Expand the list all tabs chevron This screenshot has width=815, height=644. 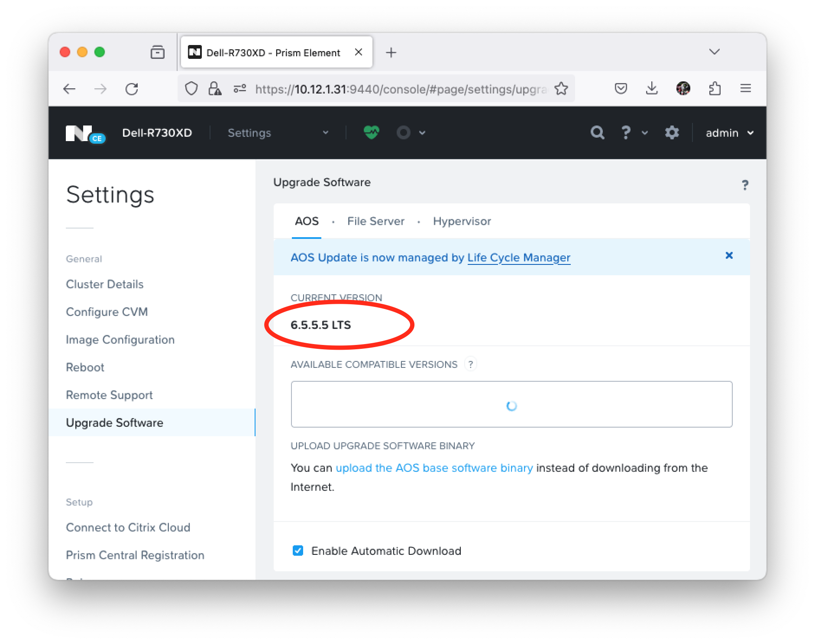(714, 52)
